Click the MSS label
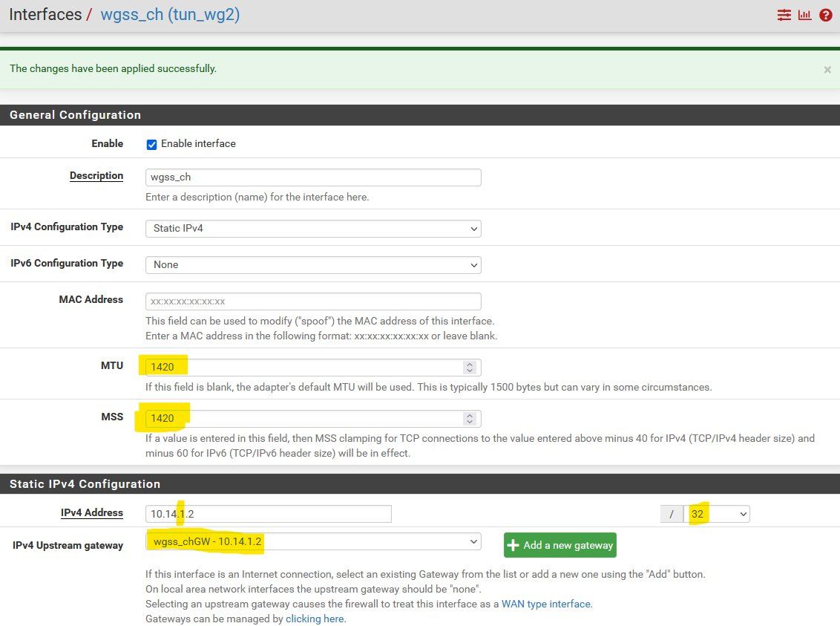This screenshot has width=840, height=626. pos(112,417)
